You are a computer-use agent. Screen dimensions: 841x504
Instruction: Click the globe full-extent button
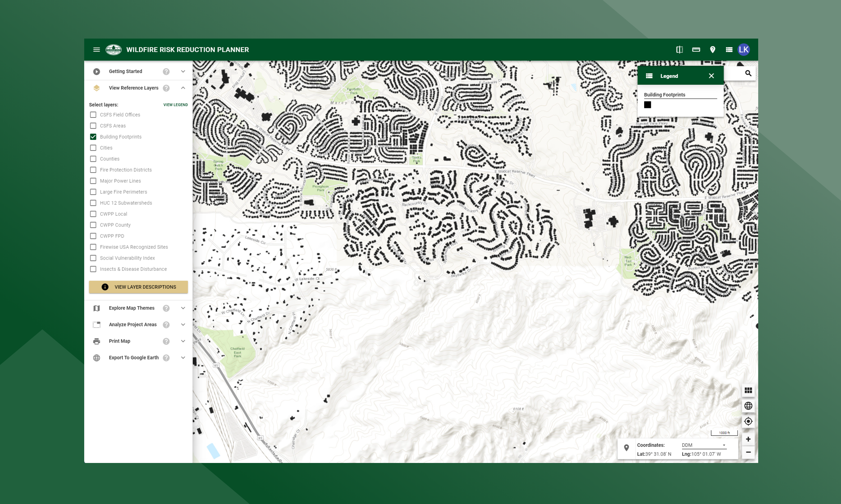pyautogui.click(x=748, y=406)
